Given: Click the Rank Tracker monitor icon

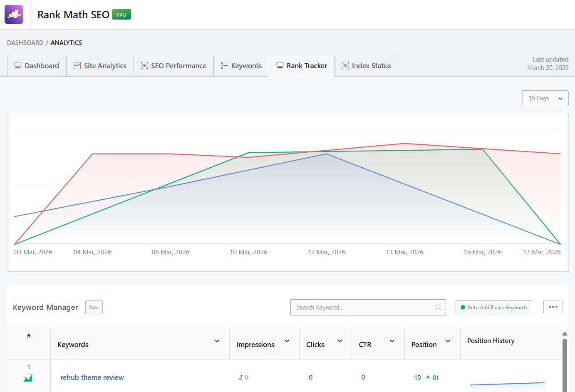Looking at the screenshot, I should (280, 66).
